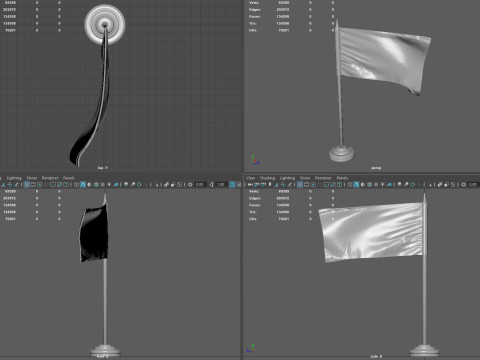The width and height of the screenshot is (480, 360).
Task: Click Select Camera icon in side-view toolbar
Action: pyautogui.click(x=250, y=184)
